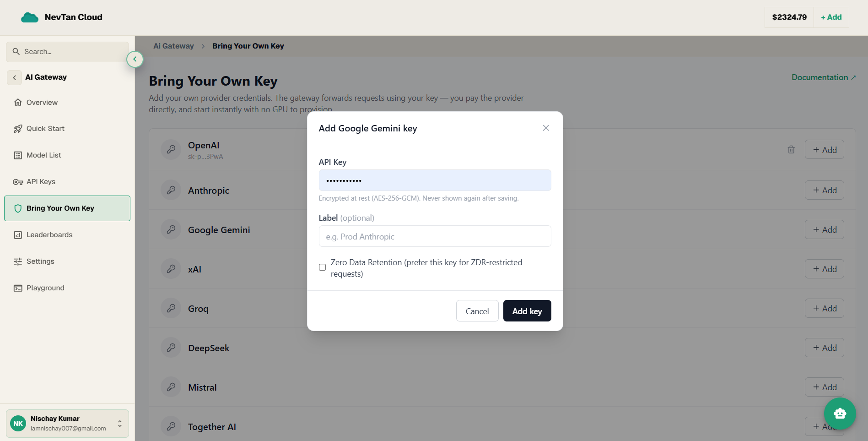868x441 pixels.
Task: Close the Add Google Gemini key dialog
Action: point(546,128)
